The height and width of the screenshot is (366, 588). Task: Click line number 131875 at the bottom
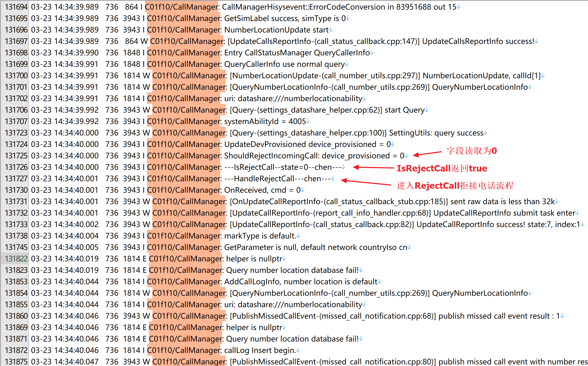tap(16, 362)
